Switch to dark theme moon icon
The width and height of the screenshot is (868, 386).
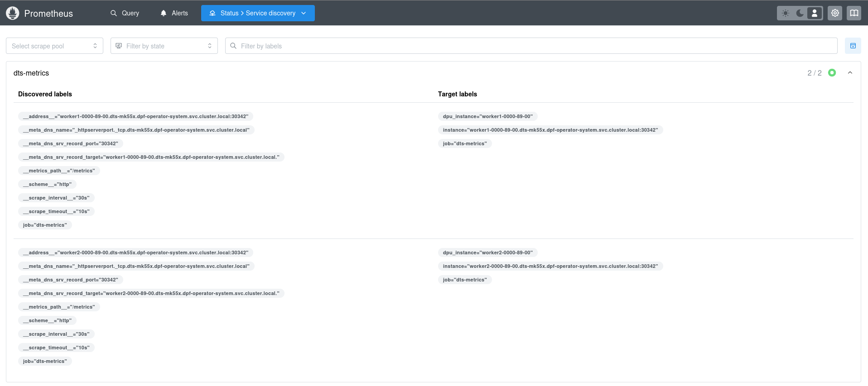tap(800, 13)
